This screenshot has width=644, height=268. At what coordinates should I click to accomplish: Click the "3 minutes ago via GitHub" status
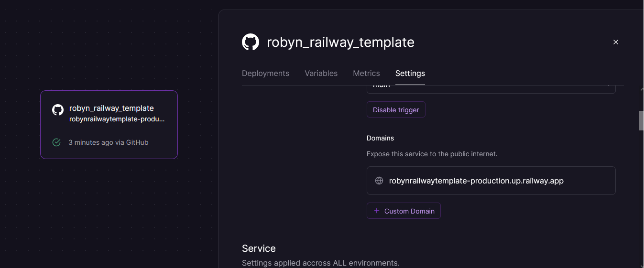point(109,142)
